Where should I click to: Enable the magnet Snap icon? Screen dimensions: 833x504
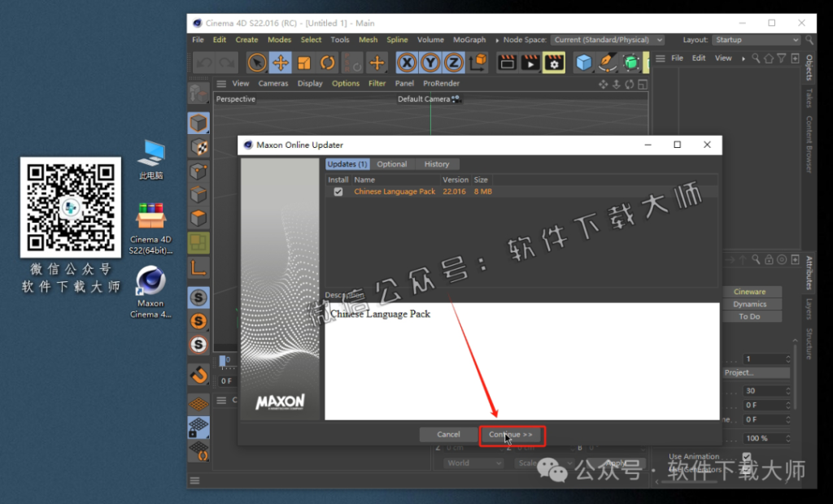pos(198,375)
